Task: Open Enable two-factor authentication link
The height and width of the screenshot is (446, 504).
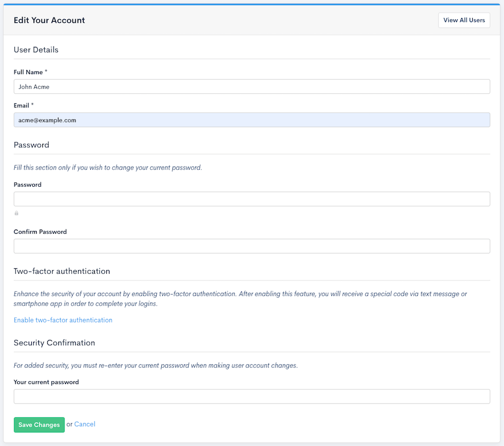Action: pos(63,320)
